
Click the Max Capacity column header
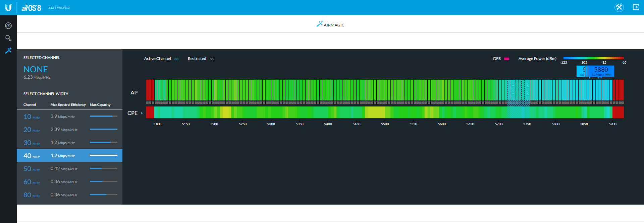coord(100,105)
